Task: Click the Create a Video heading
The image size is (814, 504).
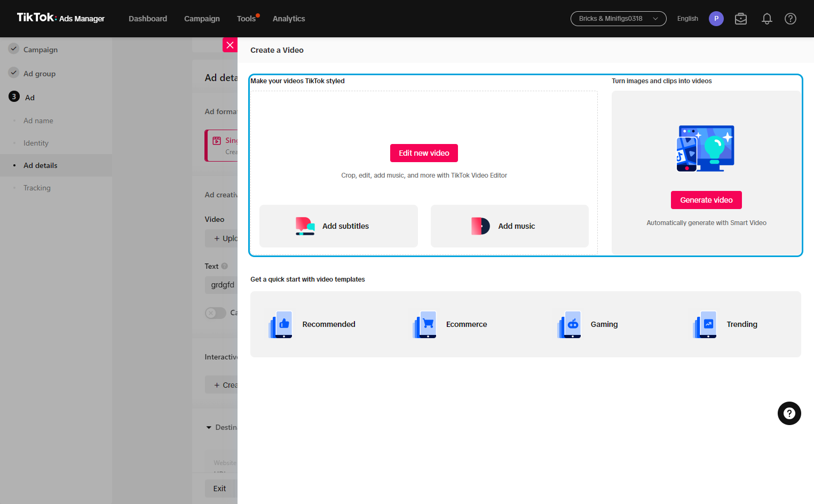Action: pyautogui.click(x=277, y=50)
